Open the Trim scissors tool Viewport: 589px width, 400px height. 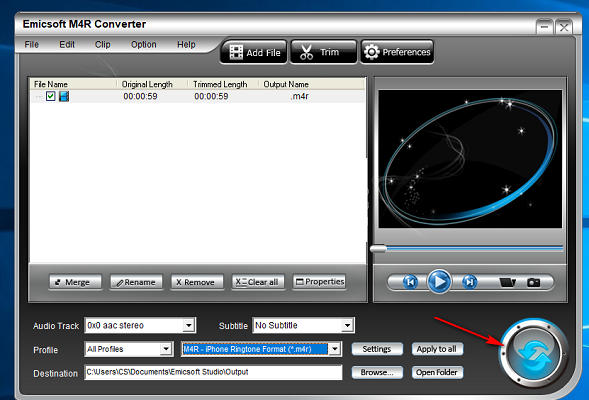pos(323,52)
